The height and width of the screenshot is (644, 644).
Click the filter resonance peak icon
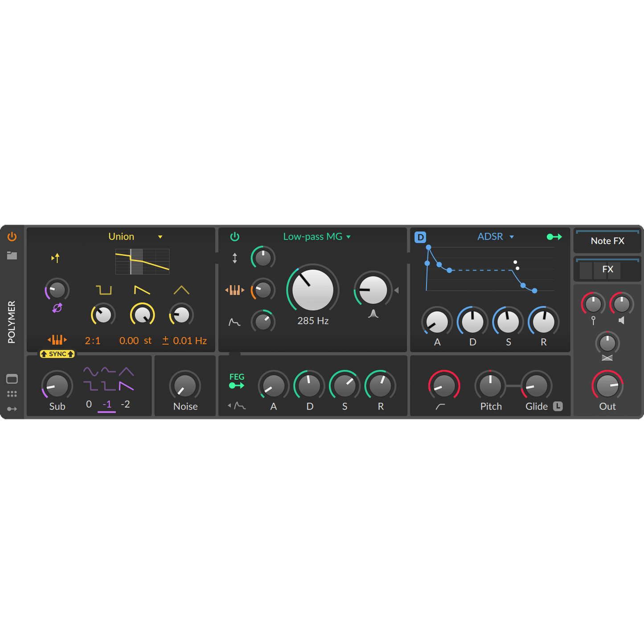[373, 314]
